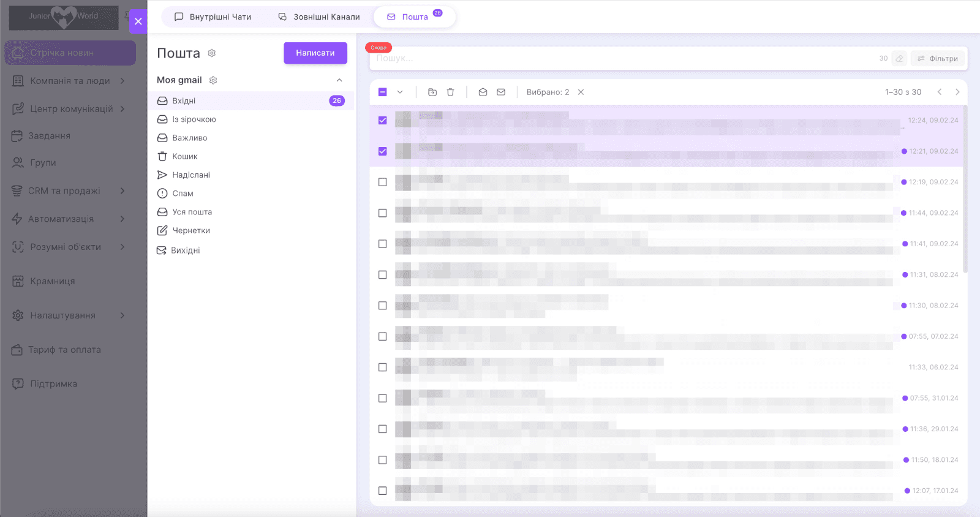This screenshot has height=517, width=980.
Task: Expand CRM та продажі submenu
Action: coord(123,191)
